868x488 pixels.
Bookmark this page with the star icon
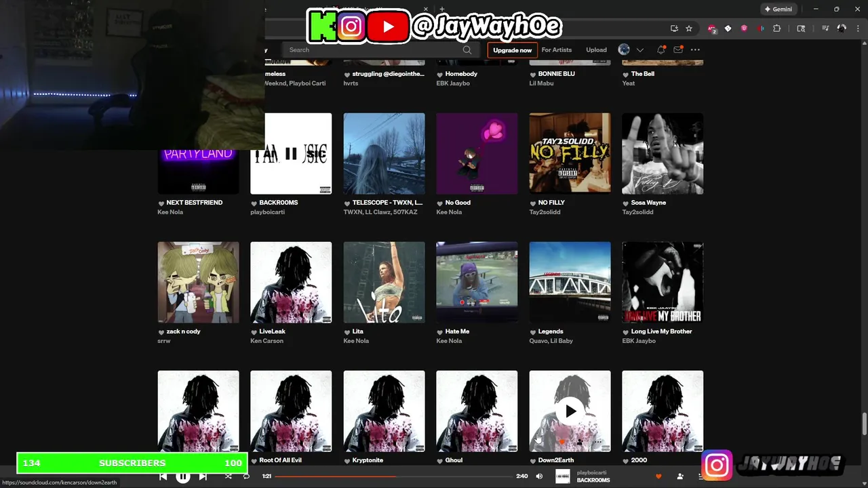689,28
